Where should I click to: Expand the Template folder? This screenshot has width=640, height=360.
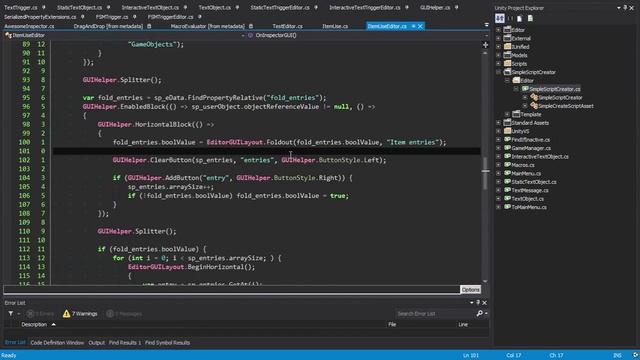[507, 114]
